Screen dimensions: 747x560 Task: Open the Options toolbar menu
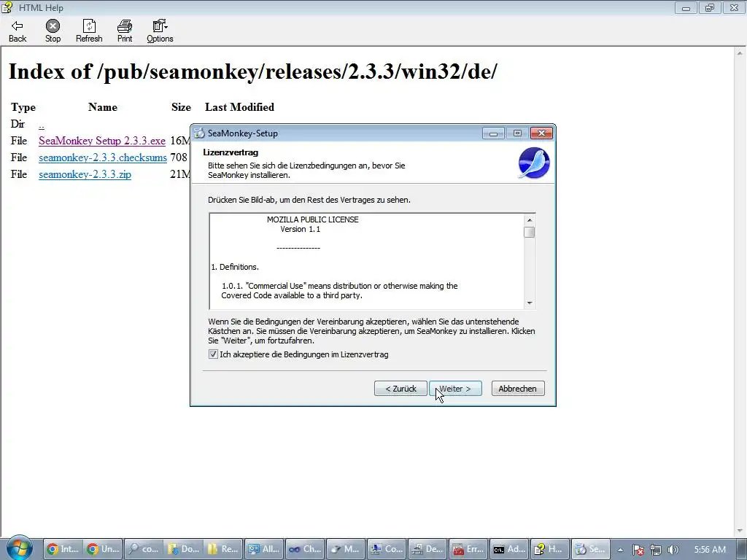(160, 31)
